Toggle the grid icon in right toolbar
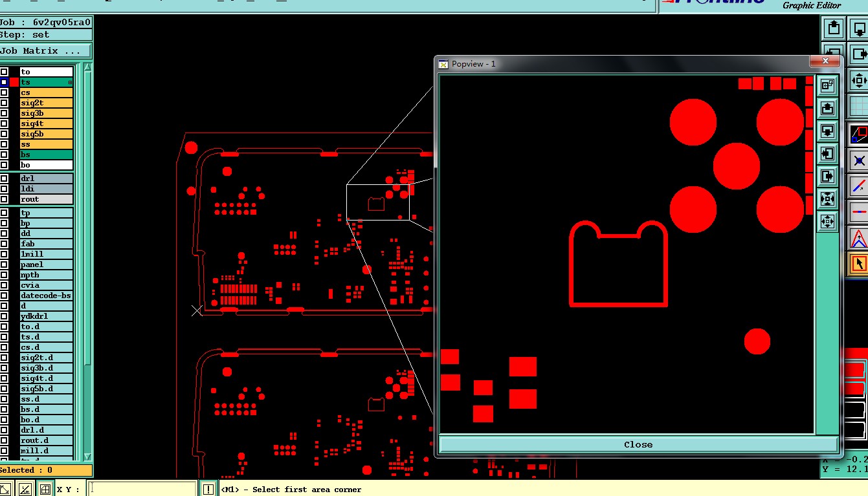The height and width of the screenshot is (496, 868). (859, 106)
